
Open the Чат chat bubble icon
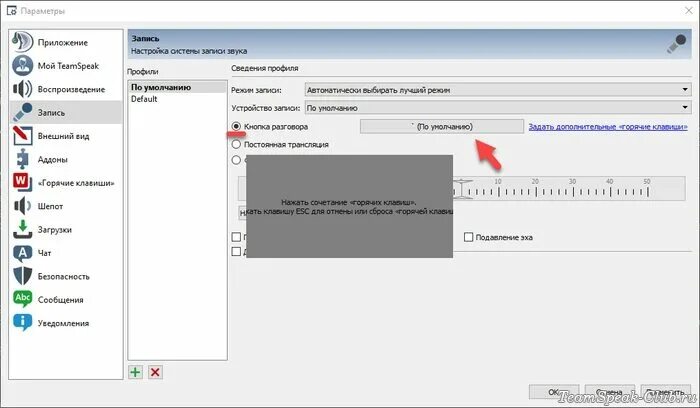22,253
